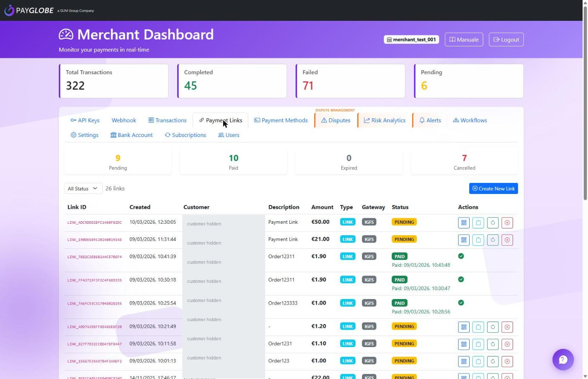Screen dimensions: 588x379
Task: Click the Paid links count card showing 10
Action: [x=233, y=162]
